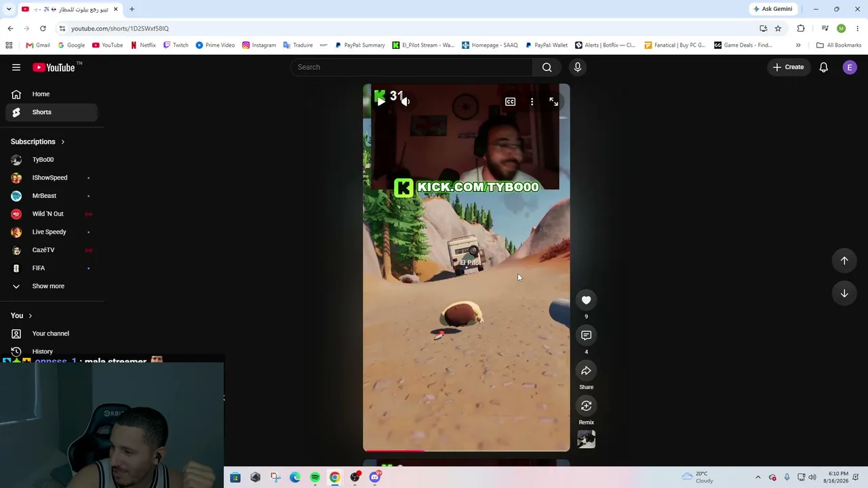
Task: Open the All Bookmarks folder
Action: (839, 45)
